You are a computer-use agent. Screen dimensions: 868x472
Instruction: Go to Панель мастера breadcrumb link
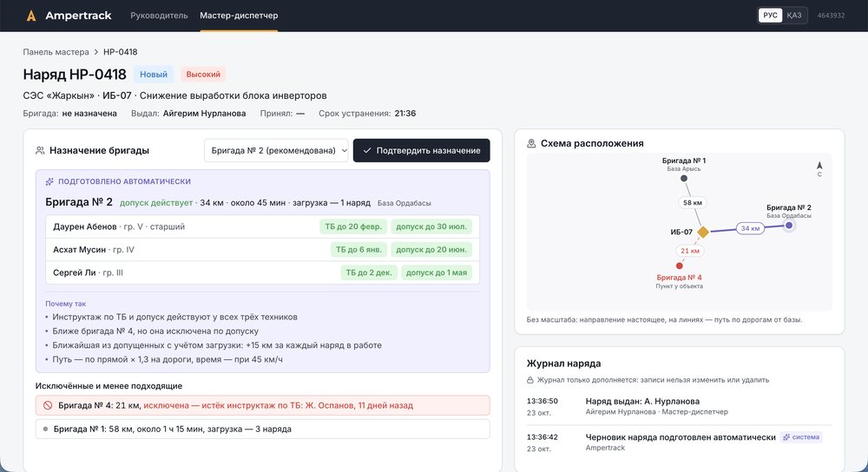pyautogui.click(x=56, y=52)
